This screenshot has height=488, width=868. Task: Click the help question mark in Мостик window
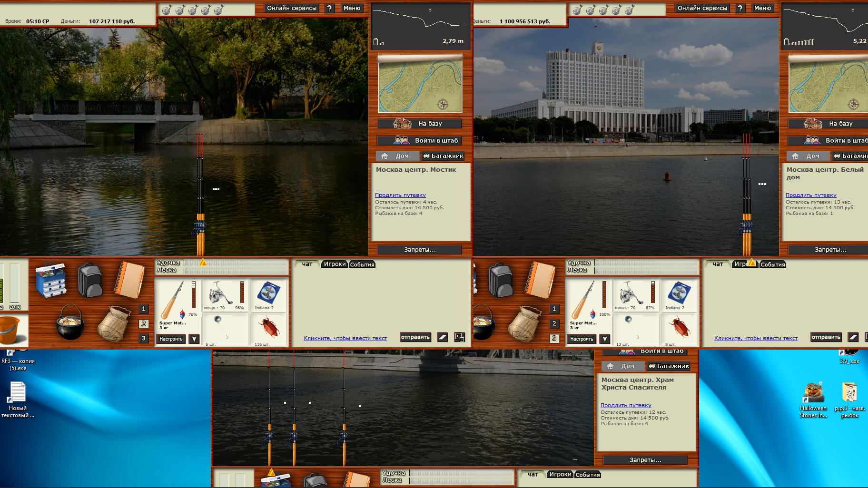click(329, 8)
